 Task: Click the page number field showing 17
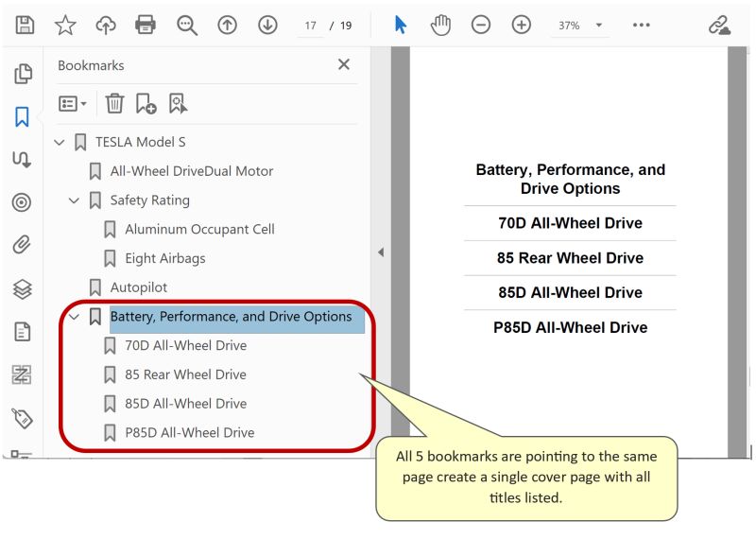[x=311, y=26]
